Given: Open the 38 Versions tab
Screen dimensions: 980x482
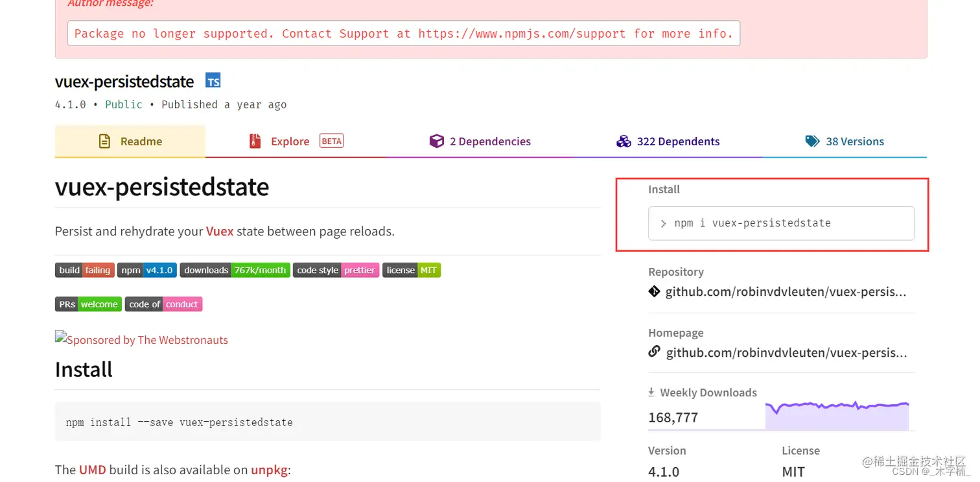Looking at the screenshot, I should [x=845, y=141].
